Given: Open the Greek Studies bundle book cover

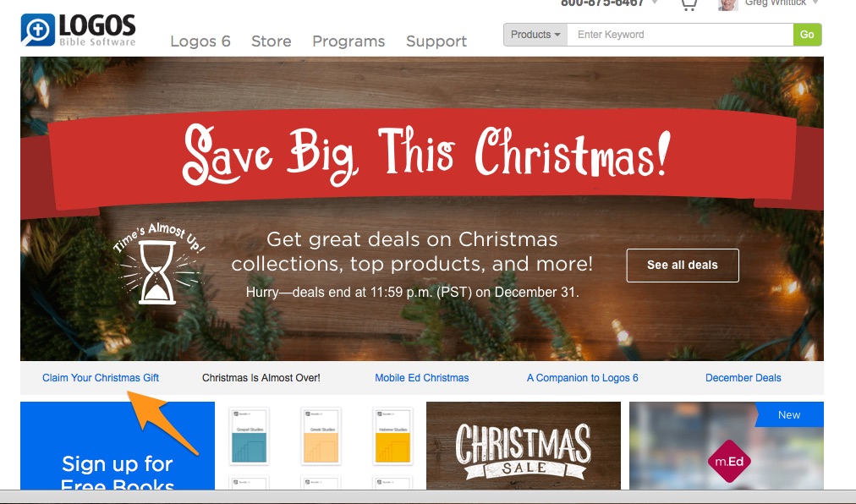Looking at the screenshot, I should click(x=321, y=436).
